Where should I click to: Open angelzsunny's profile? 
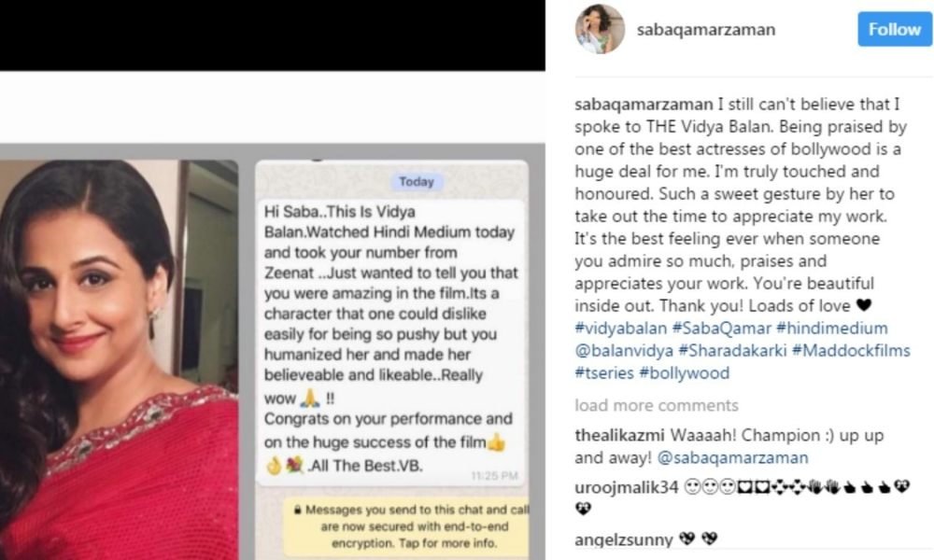click(624, 539)
